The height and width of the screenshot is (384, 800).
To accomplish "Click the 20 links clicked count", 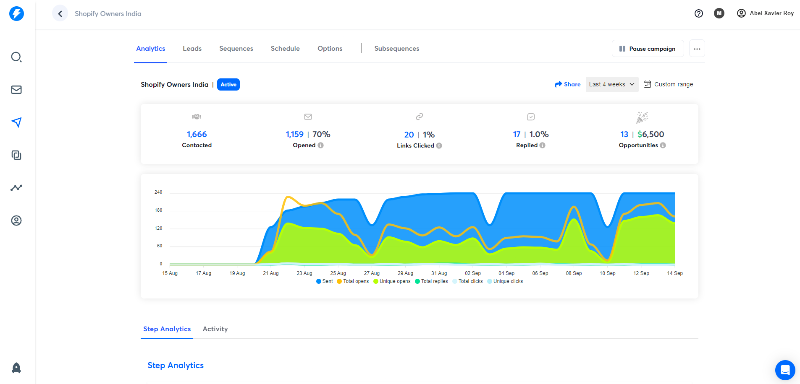I will tap(409, 135).
